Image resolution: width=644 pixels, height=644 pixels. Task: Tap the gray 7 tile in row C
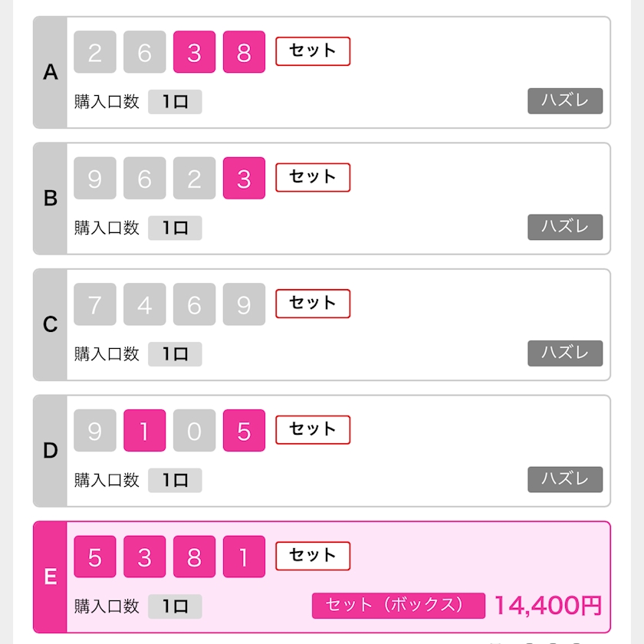[95, 304]
